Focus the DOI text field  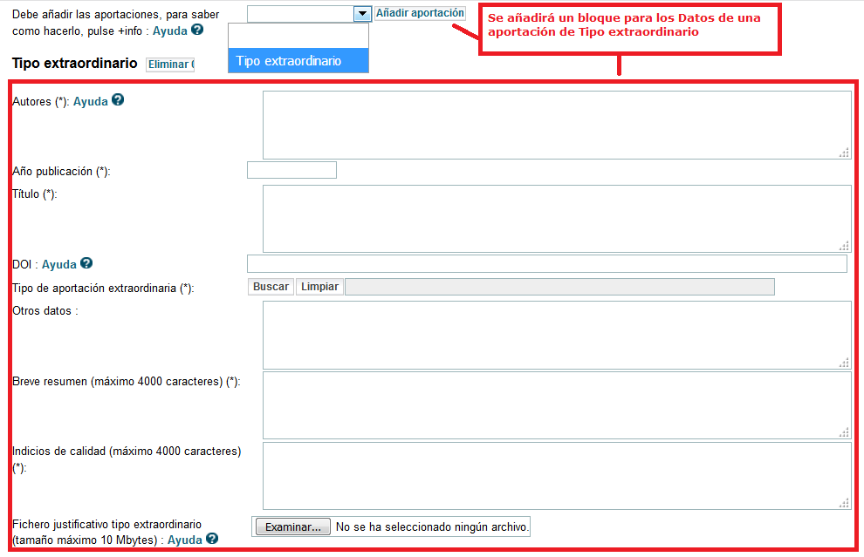point(546,264)
